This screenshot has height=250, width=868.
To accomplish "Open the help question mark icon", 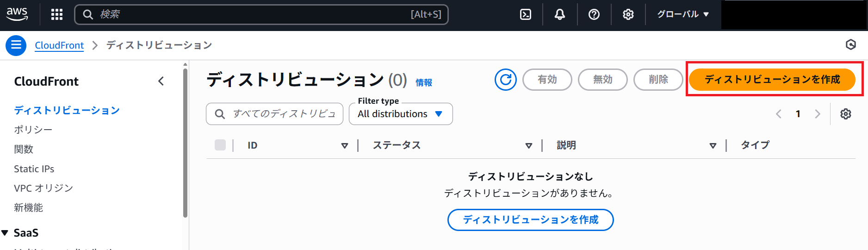I will click(594, 14).
